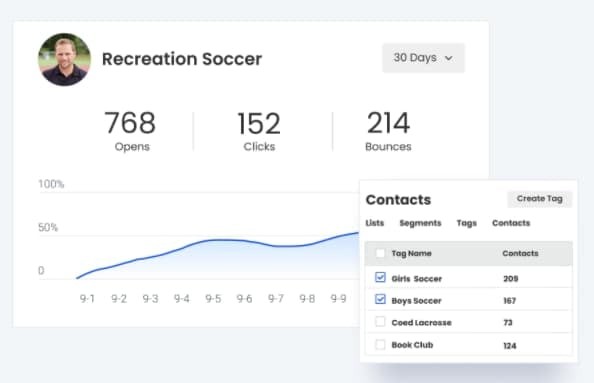
Task: Click the chevron next to 30 Days
Action: click(449, 58)
